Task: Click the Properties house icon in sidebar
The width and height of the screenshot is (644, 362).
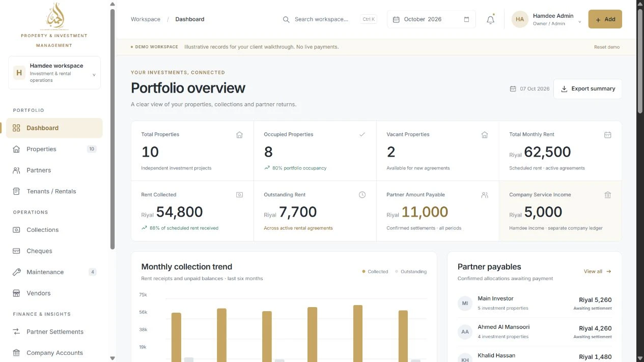Action: 16,149
